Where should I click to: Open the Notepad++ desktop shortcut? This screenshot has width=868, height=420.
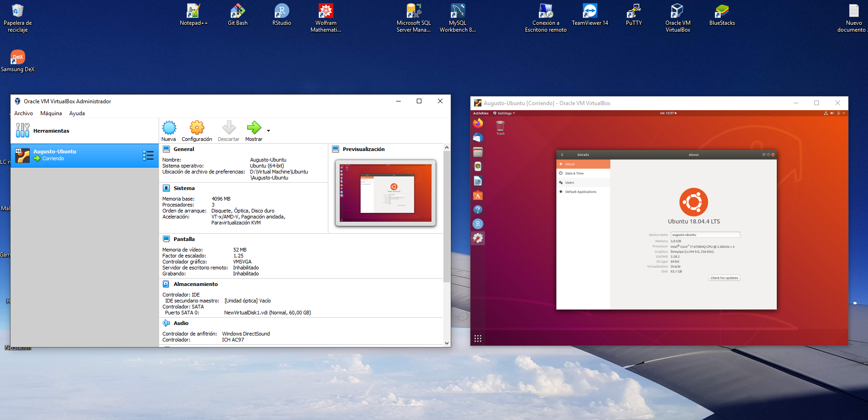(194, 15)
